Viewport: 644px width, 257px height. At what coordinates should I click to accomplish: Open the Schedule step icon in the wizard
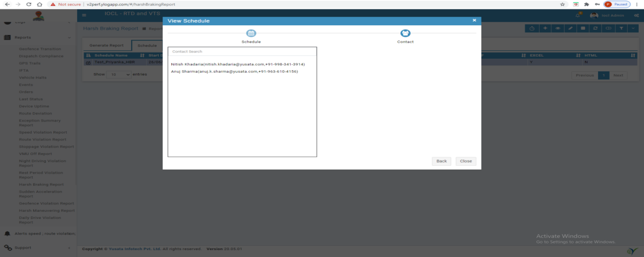(x=251, y=33)
